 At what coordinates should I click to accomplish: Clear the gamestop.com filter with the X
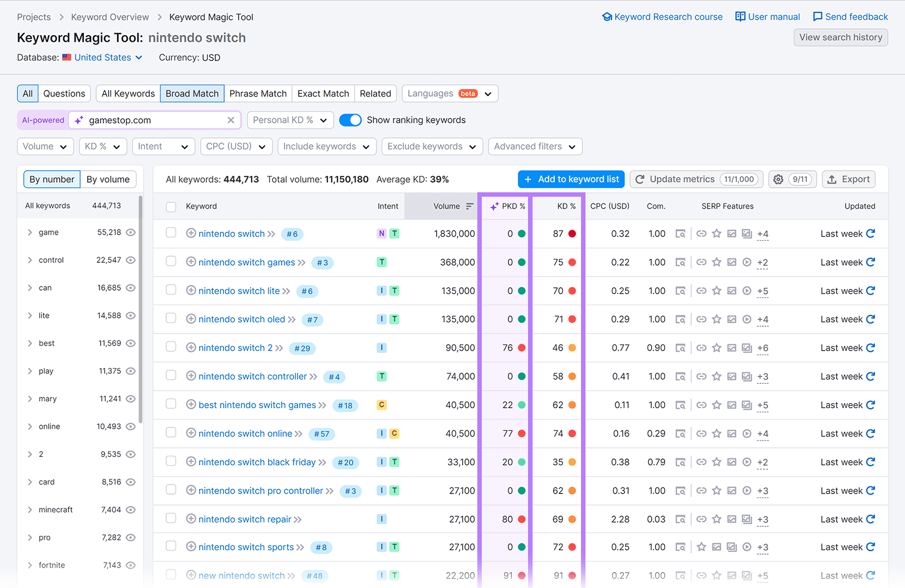(231, 120)
